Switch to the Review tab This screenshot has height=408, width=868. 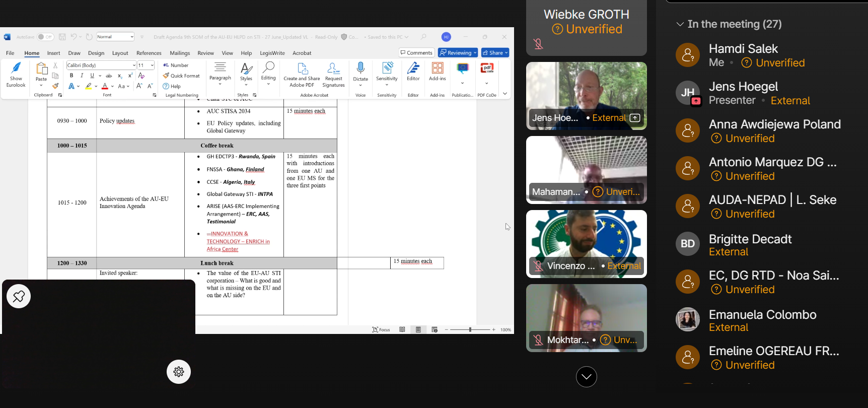[x=205, y=53]
